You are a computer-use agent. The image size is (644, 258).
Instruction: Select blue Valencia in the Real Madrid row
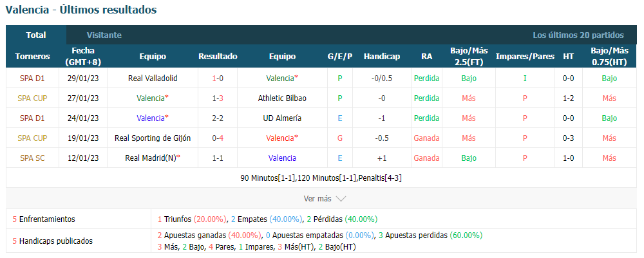click(x=282, y=158)
